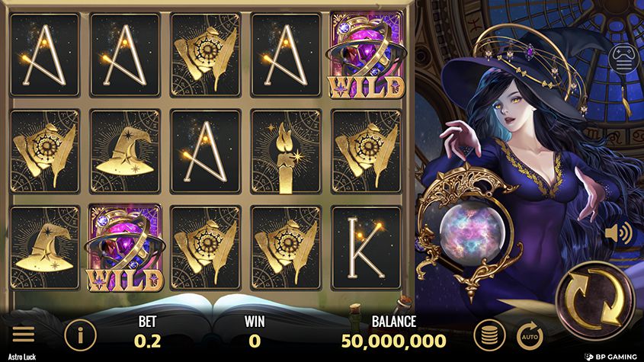The image size is (644, 362).
Task: Enable the AUTO spin button
Action: point(530,336)
